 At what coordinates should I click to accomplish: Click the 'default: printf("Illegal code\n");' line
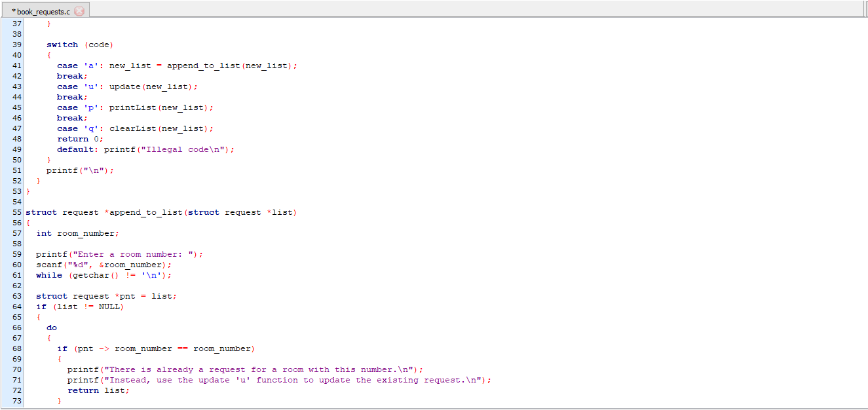click(x=145, y=149)
